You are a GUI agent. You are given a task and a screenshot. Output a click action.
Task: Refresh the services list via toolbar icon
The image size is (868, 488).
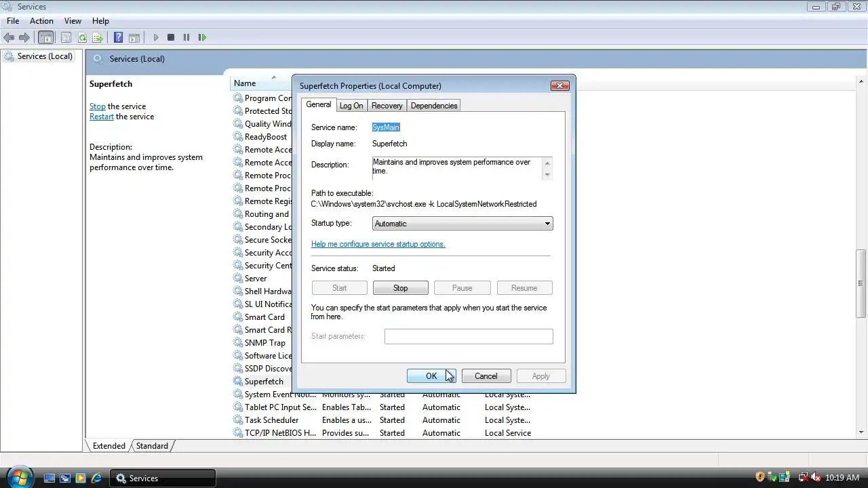point(82,37)
